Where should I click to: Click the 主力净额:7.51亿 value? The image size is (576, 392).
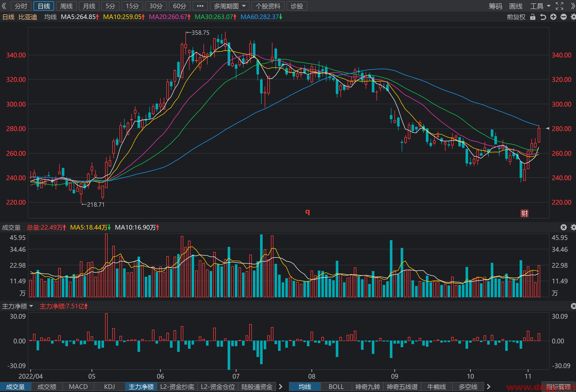tap(64, 306)
